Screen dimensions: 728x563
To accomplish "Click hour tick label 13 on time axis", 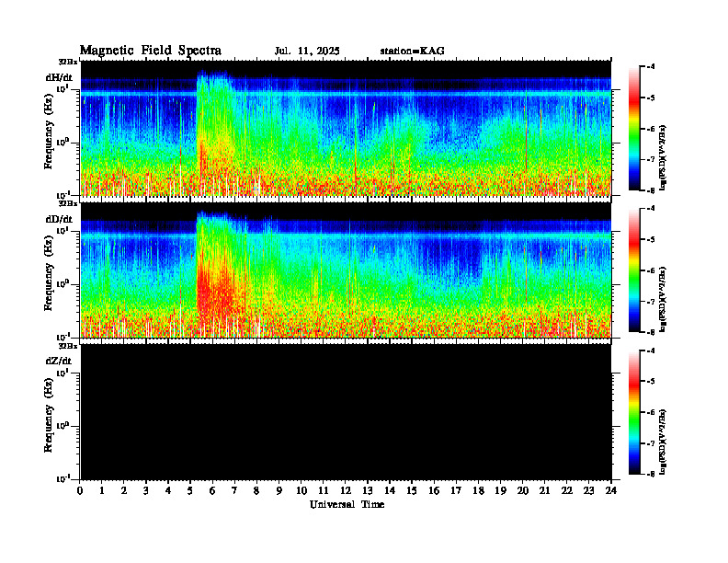I will [x=368, y=491].
